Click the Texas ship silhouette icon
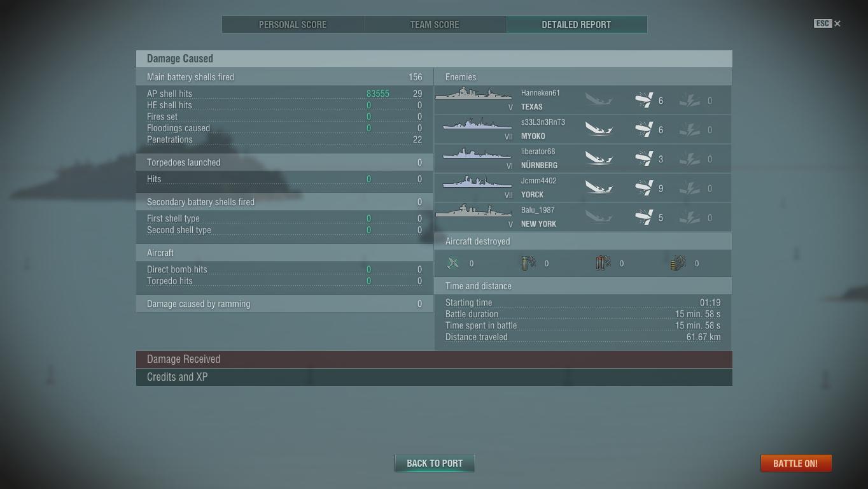 point(473,95)
